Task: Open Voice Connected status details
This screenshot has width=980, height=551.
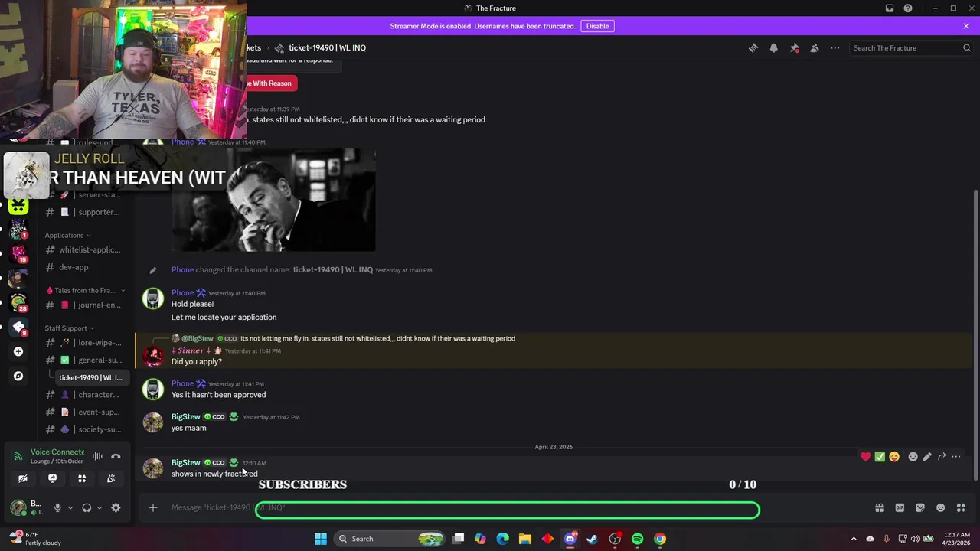Action: [57, 453]
